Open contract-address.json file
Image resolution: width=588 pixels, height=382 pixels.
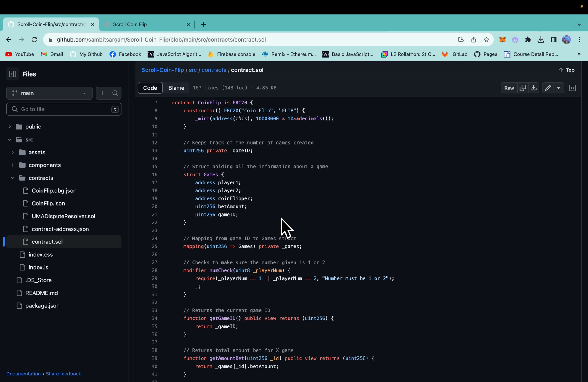tap(60, 229)
